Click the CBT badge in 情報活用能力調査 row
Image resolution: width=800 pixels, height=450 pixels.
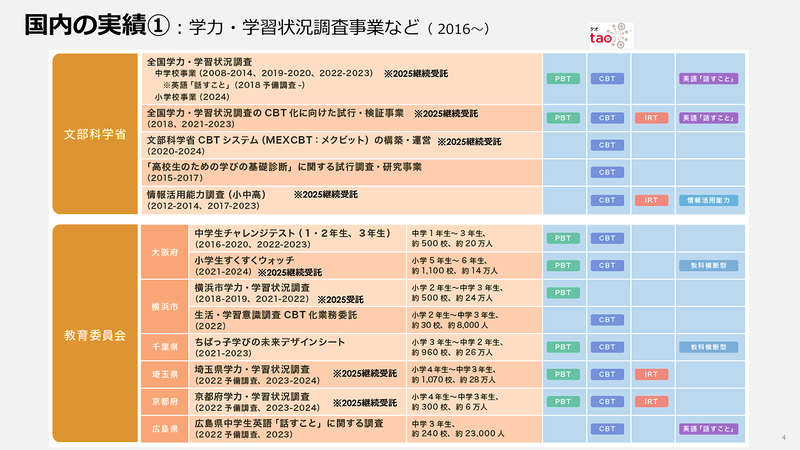click(x=607, y=200)
